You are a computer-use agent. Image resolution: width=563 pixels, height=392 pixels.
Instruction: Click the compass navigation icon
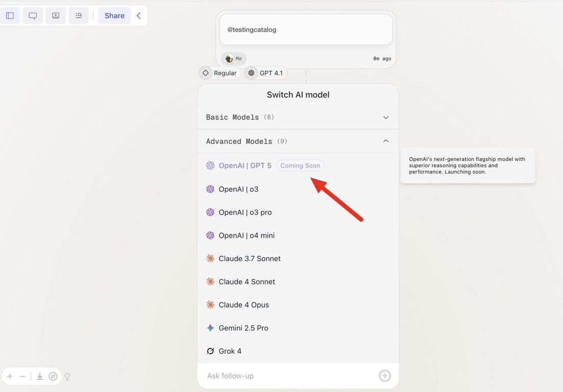coord(53,376)
